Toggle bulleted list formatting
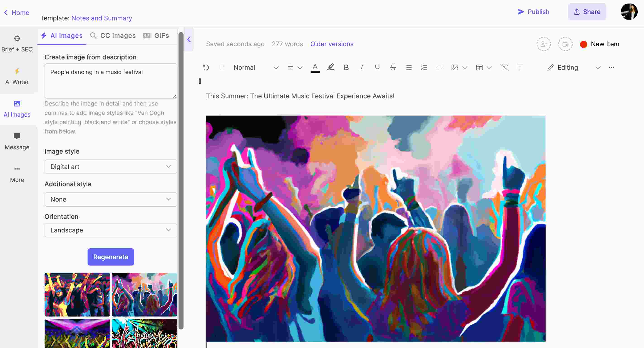This screenshot has height=348, width=644. [409, 67]
